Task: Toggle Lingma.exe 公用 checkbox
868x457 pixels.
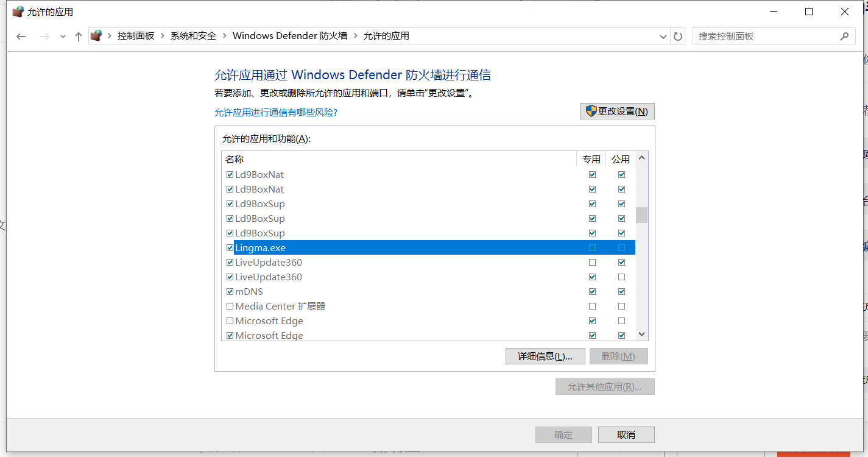Action: click(621, 248)
